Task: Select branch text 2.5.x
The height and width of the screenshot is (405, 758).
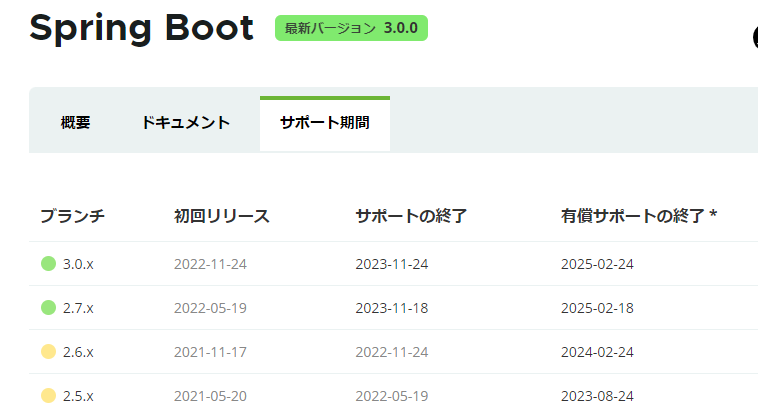Action: 78,396
